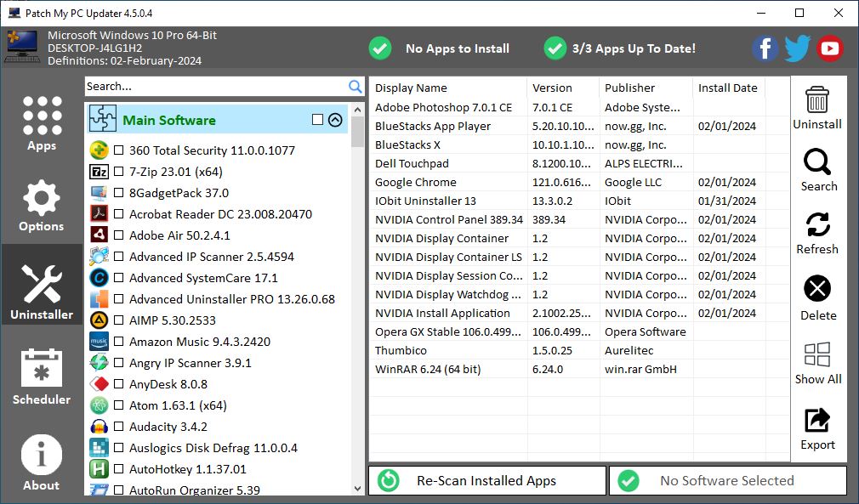
Task: Open the Apps tab
Action: click(x=42, y=124)
